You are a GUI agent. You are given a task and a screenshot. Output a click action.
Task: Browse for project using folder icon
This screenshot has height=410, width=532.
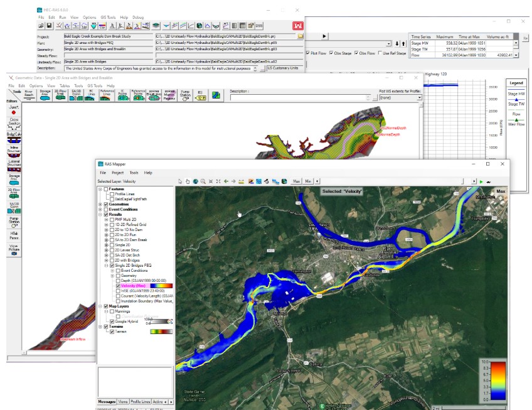[x=301, y=36]
